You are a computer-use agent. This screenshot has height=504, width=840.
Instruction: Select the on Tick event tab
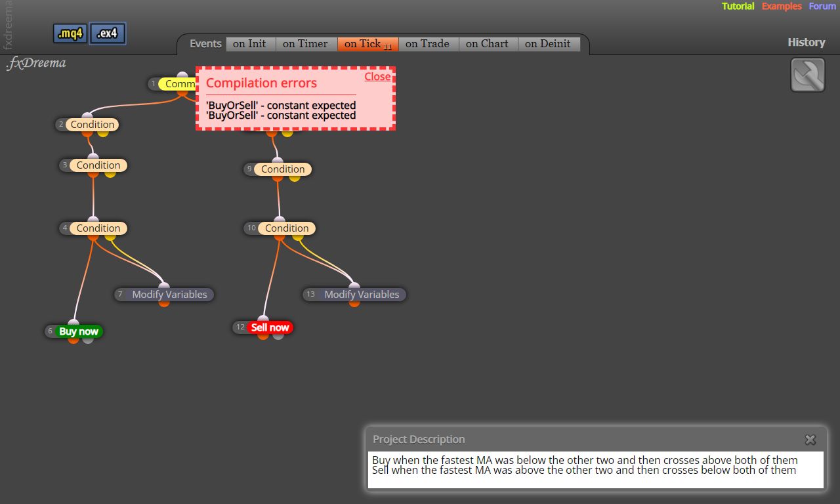(368, 44)
